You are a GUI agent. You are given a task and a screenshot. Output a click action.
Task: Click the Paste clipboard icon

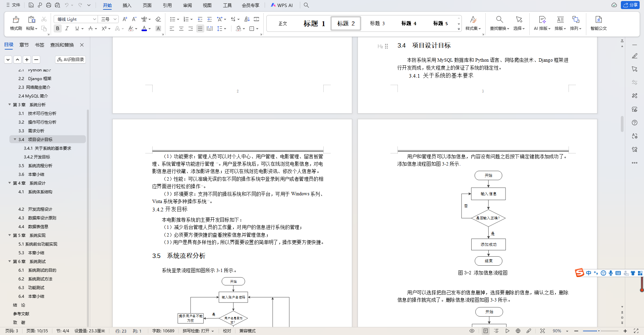point(32,20)
